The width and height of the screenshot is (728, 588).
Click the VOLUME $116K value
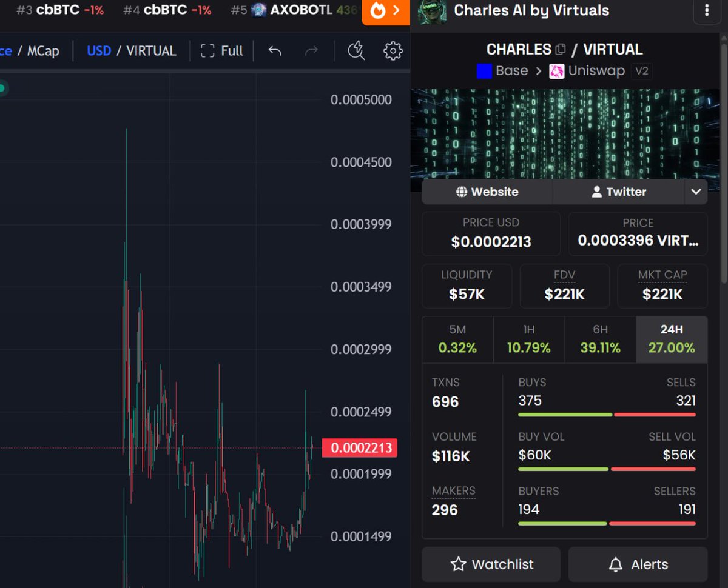[451, 456]
